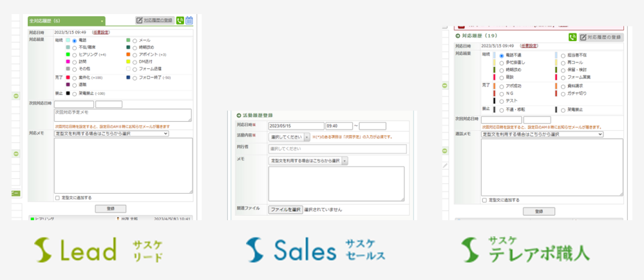
Task: Click the green arrow icon beside 活動履歴登録
Action: [239, 113]
